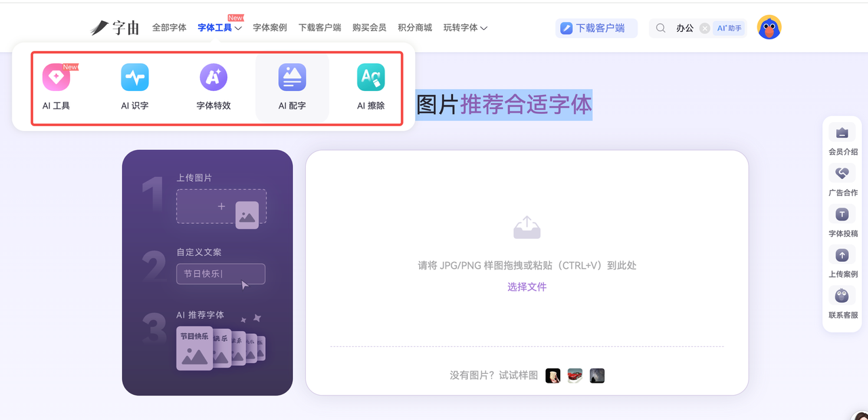Click the 下载客户端 blue button

(x=596, y=28)
